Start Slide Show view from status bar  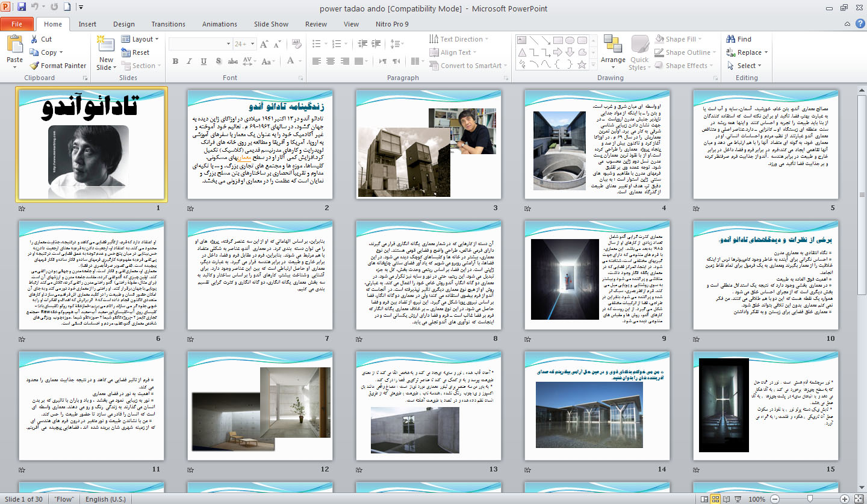tap(738, 499)
